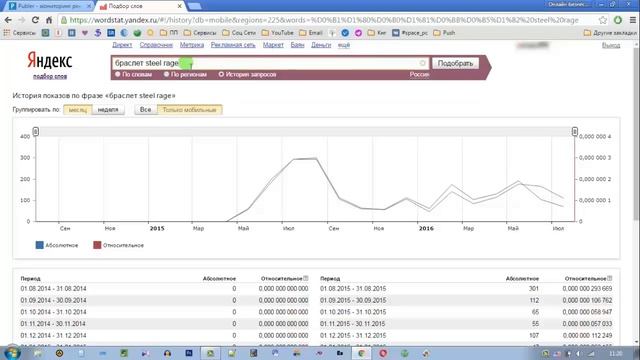The height and width of the screenshot is (360, 640).
Task: Go back with the browser back arrow
Action: point(8,20)
